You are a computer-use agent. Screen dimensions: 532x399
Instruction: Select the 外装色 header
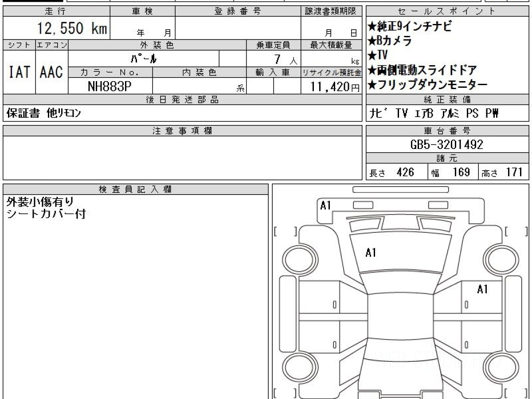pos(157,45)
